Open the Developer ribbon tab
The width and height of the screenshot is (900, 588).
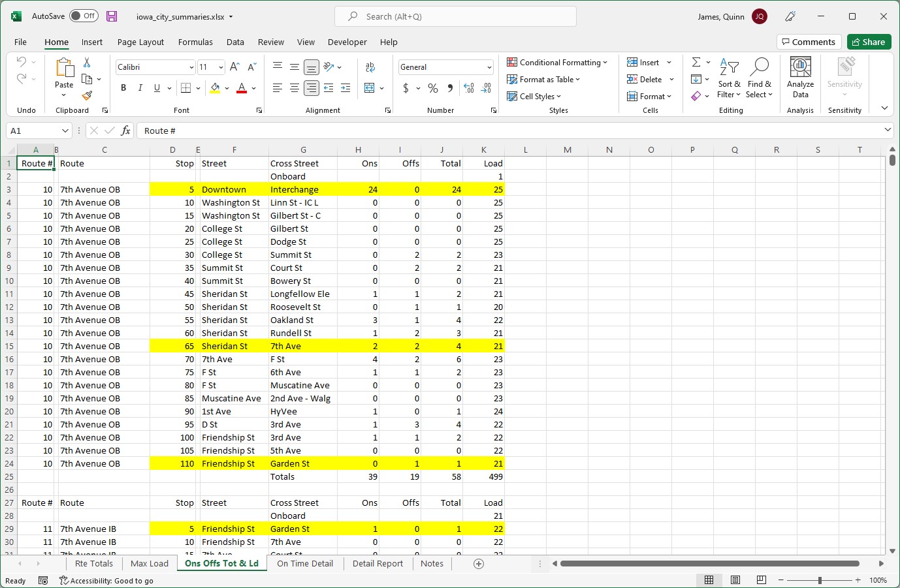[347, 42]
